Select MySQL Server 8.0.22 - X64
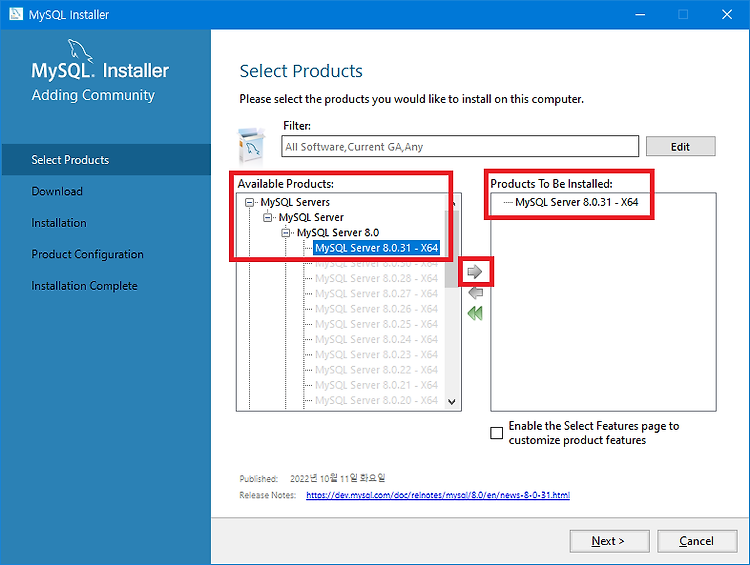The width and height of the screenshot is (750, 565). [x=376, y=370]
